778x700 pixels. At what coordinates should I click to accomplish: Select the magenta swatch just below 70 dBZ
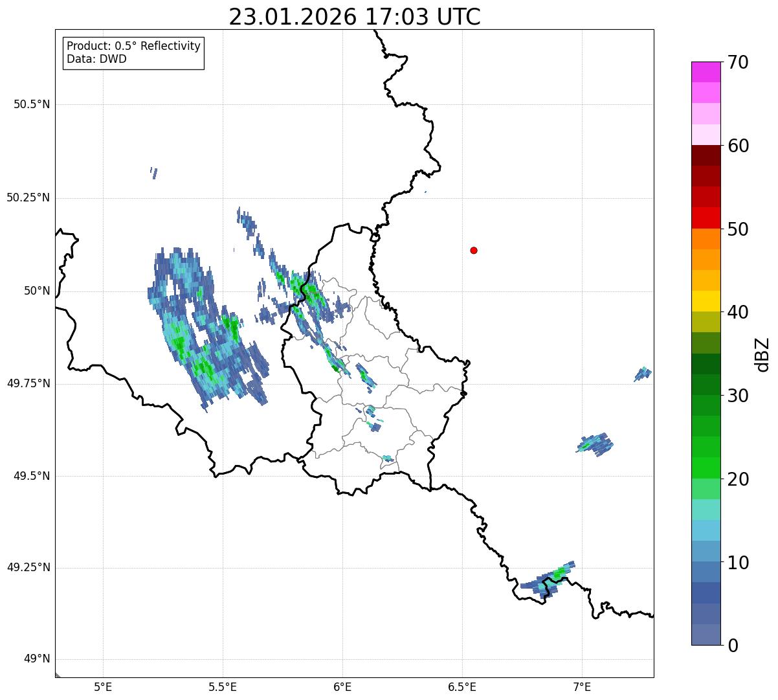[706, 72]
